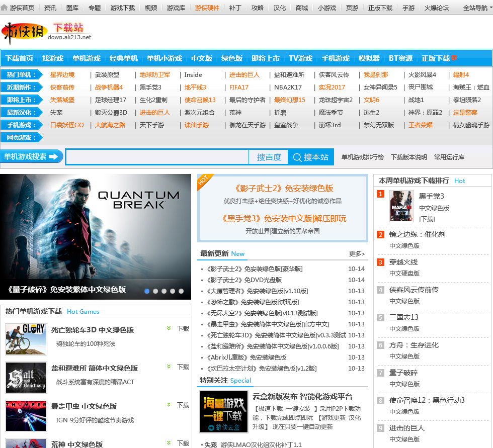Screen dimensions: 493x448
Task: Select second carousel dot on banner
Action: [155, 291]
